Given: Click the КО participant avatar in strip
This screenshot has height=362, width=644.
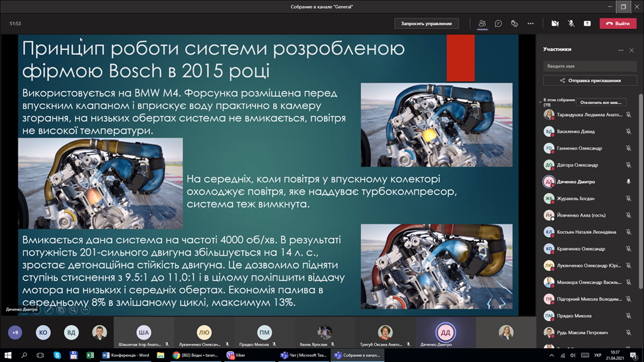Looking at the screenshot, I should tap(43, 332).
